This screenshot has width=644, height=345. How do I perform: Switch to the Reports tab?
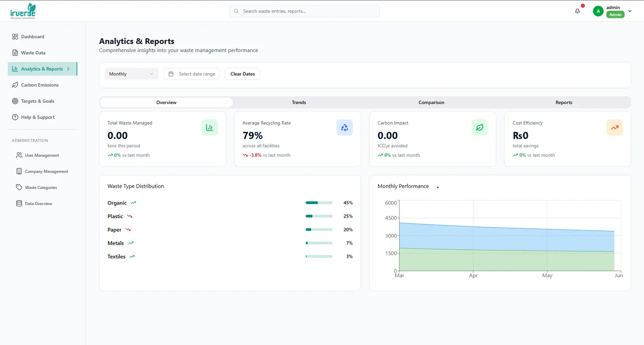[x=563, y=103]
